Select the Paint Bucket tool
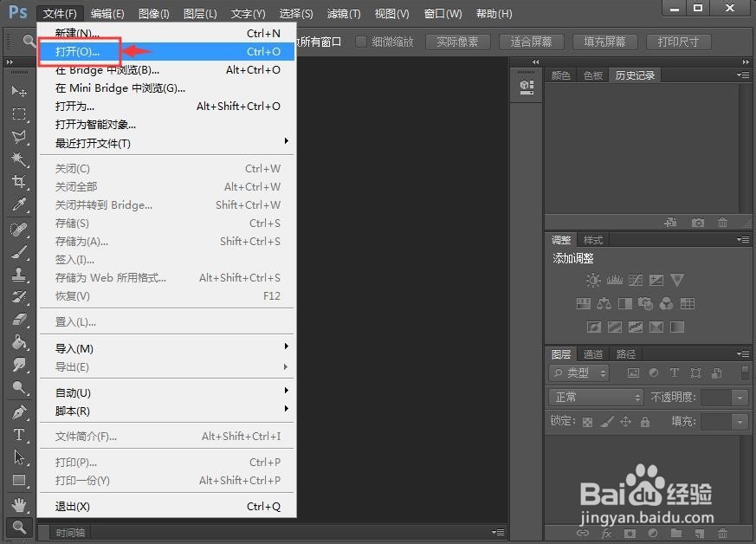 click(19, 342)
